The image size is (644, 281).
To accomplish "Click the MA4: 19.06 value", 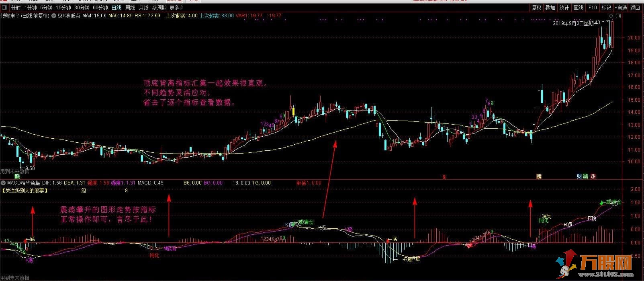I will pyautogui.click(x=94, y=16).
